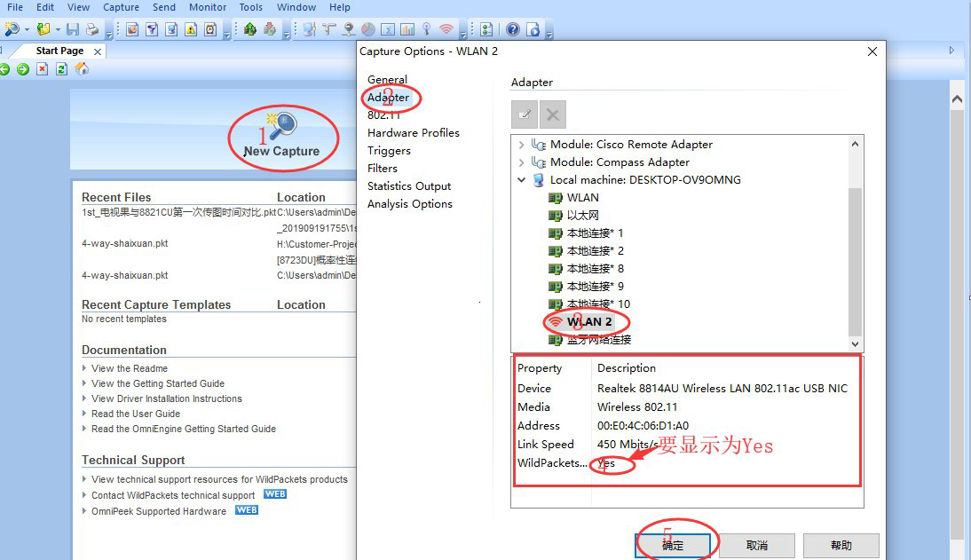Click the red down-arrow toolbar icon
This screenshot has height=560, width=971.
pos(270,29)
